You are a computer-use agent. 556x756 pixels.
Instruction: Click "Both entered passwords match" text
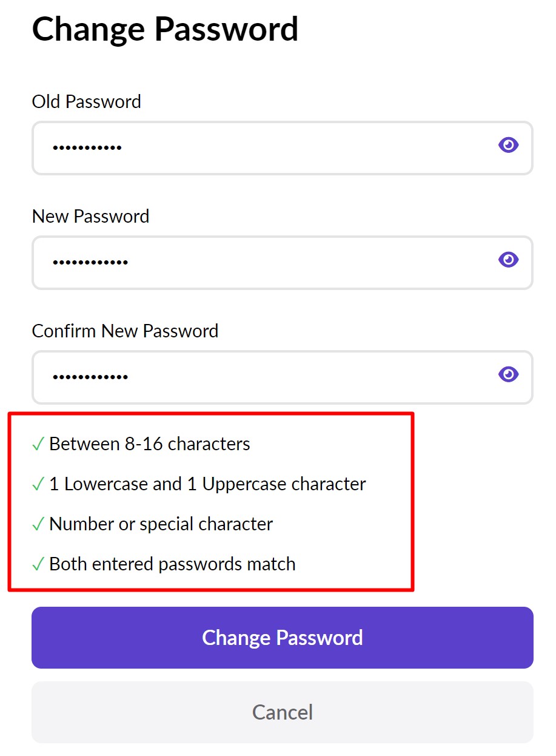[173, 564]
